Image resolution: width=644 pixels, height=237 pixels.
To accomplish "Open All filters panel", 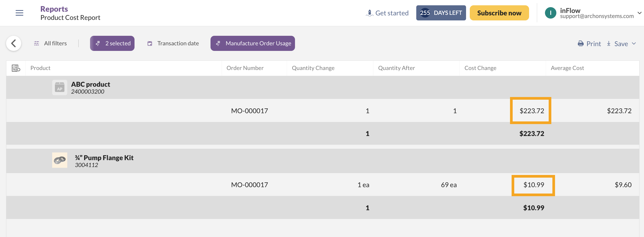I will [x=50, y=43].
